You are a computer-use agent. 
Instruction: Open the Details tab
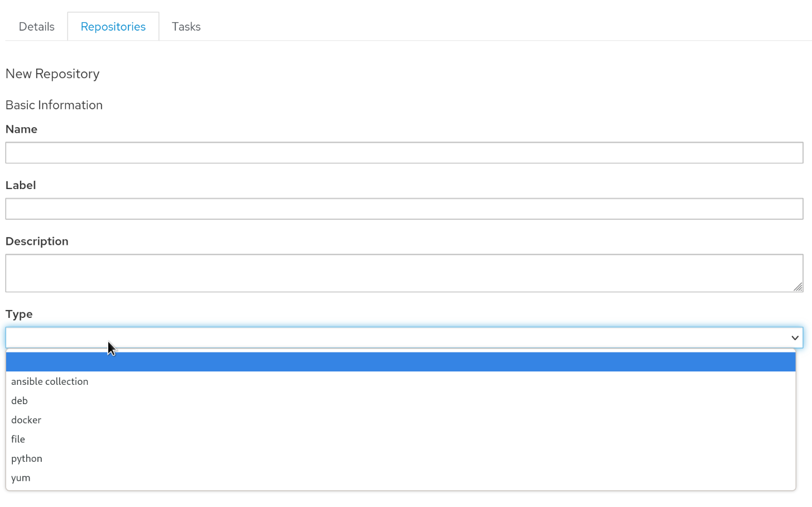[36, 26]
